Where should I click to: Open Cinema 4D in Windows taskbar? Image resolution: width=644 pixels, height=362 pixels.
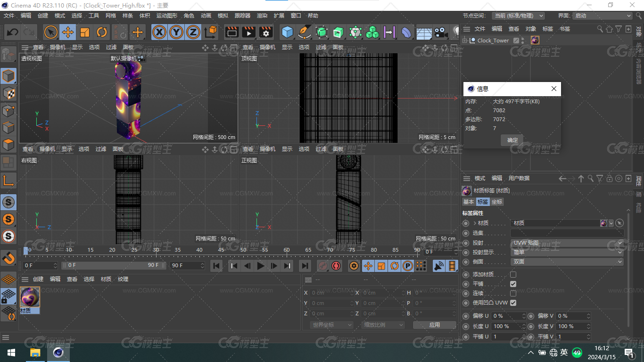point(58,353)
